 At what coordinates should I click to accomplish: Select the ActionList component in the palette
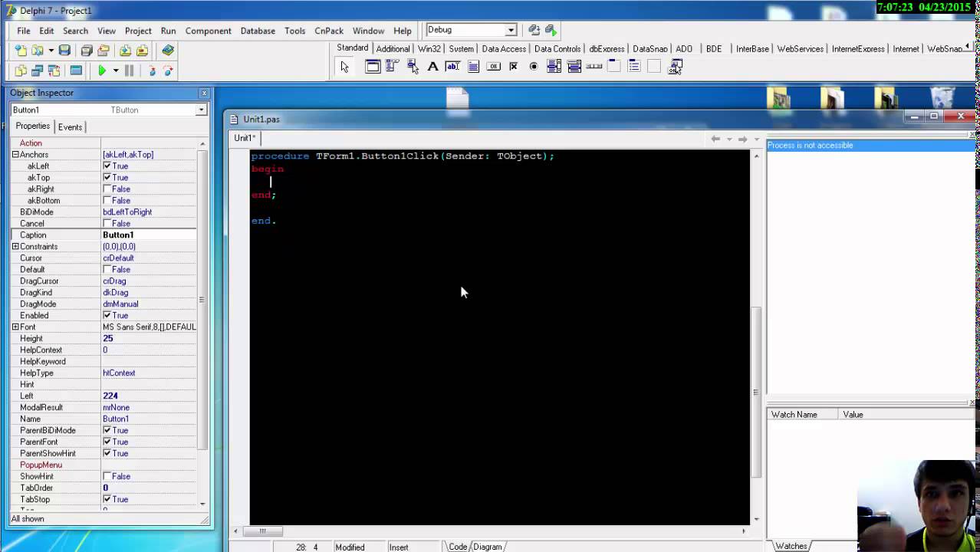675,67
